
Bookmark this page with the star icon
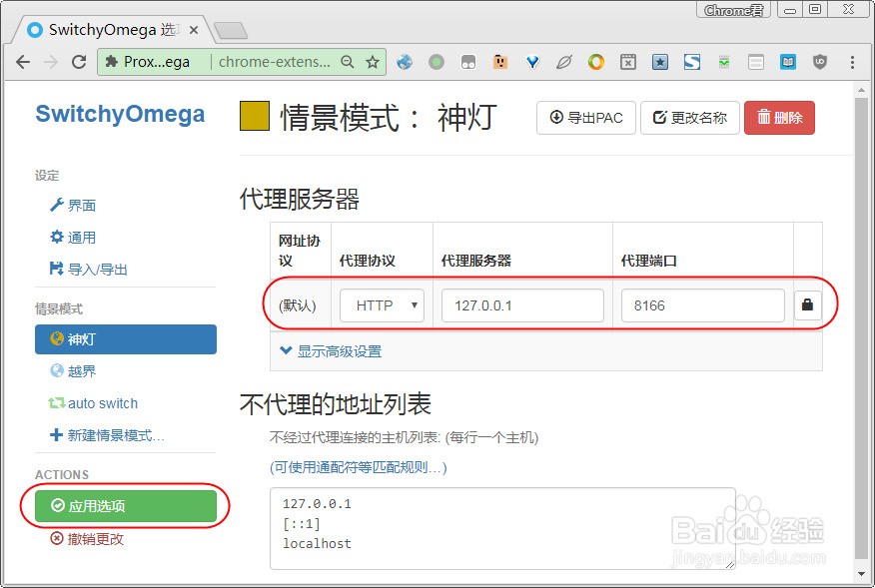coord(373,62)
